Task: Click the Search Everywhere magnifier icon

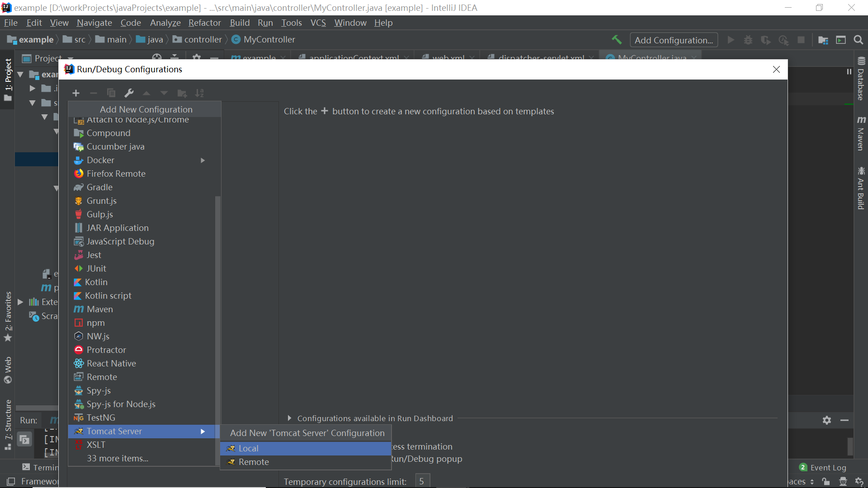Action: pos(859,40)
